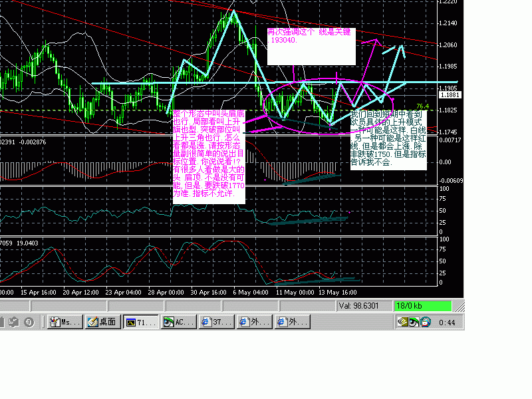
Task: Open the AC... ACDSee taskbar button
Action: point(179,322)
